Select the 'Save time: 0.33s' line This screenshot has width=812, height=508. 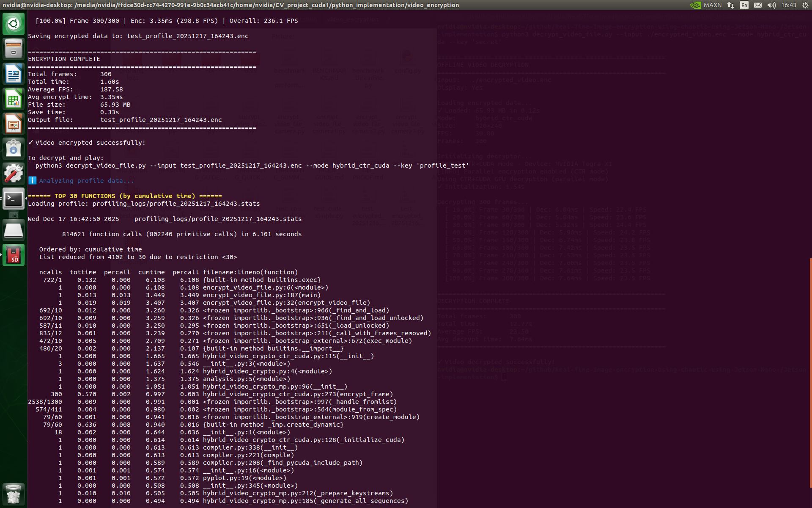coord(74,112)
